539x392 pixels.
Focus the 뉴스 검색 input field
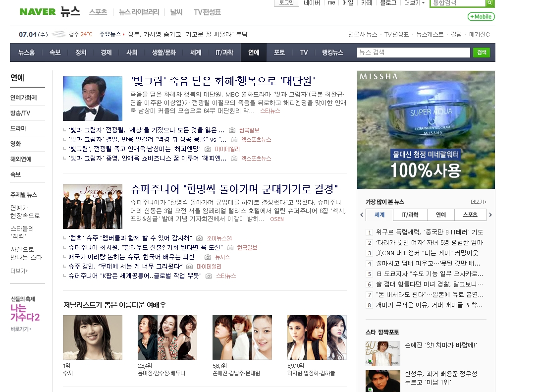pyautogui.click(x=414, y=52)
